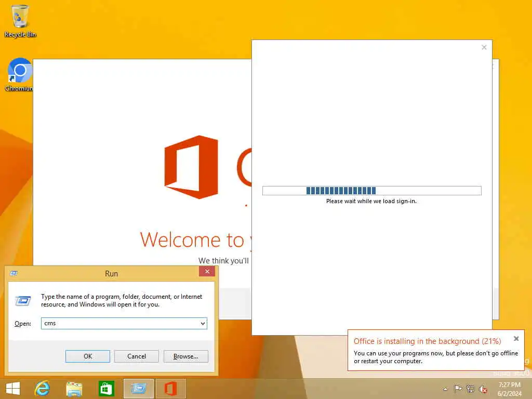Show hidden tray icons arrow
532x399 pixels.
point(445,389)
